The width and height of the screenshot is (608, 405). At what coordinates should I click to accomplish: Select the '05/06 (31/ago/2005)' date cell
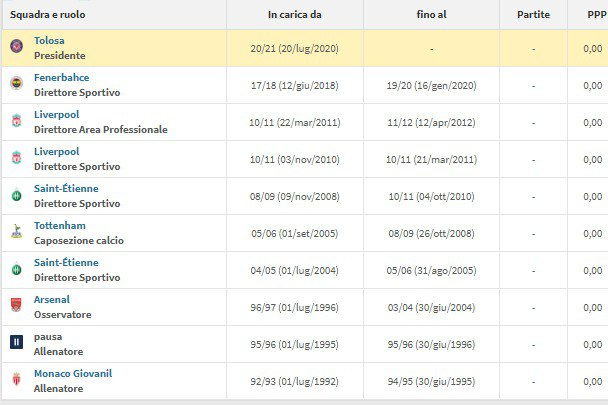click(431, 271)
